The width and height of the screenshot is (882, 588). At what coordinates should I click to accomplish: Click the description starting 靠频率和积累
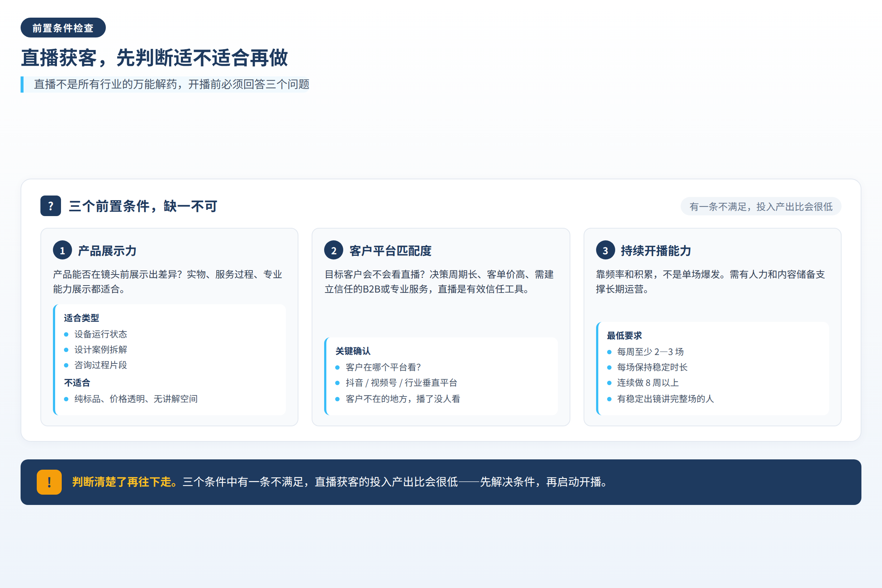[710, 282]
